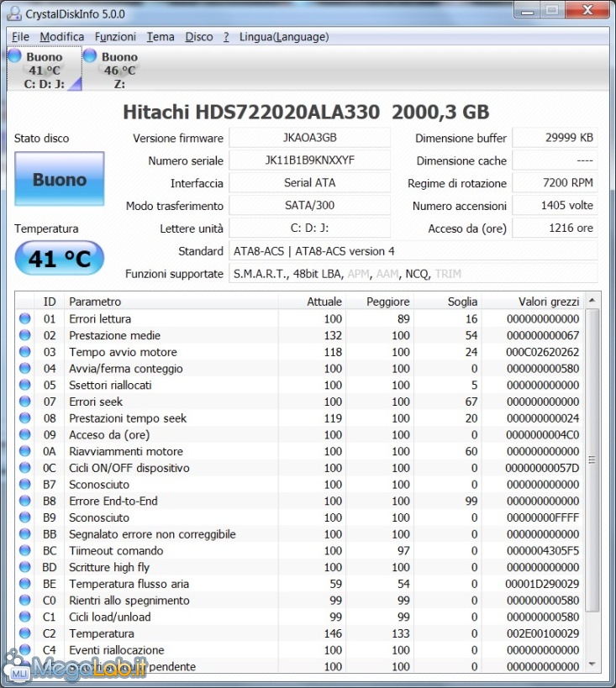Click the Buono health status button

[x=60, y=179]
